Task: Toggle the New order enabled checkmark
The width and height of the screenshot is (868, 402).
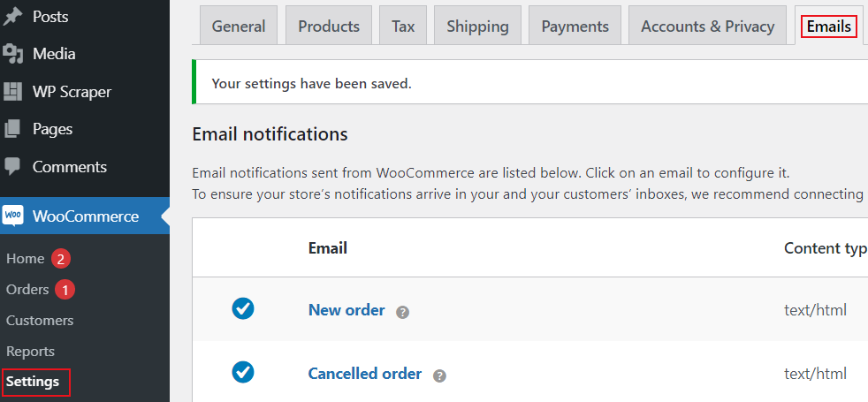Action: (x=243, y=308)
